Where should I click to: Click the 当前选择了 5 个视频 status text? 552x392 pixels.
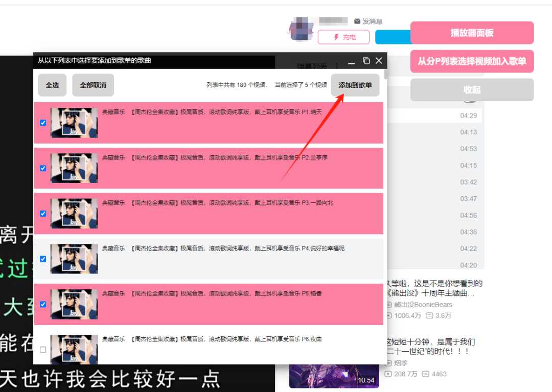tap(301, 85)
